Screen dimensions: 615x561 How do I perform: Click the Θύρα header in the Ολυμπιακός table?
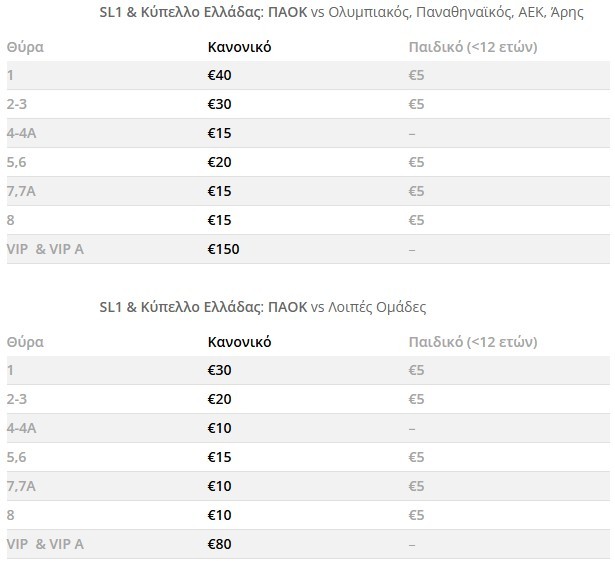(x=25, y=47)
